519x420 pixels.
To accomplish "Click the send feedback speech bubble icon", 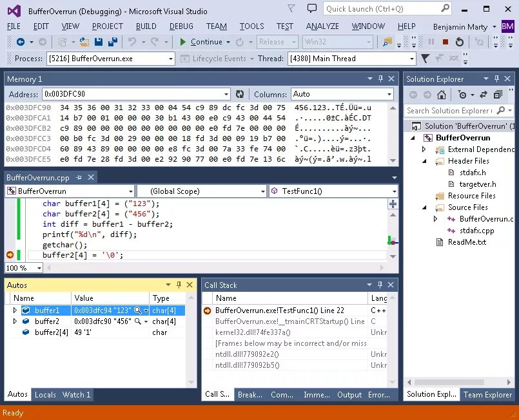I will click(312, 8).
